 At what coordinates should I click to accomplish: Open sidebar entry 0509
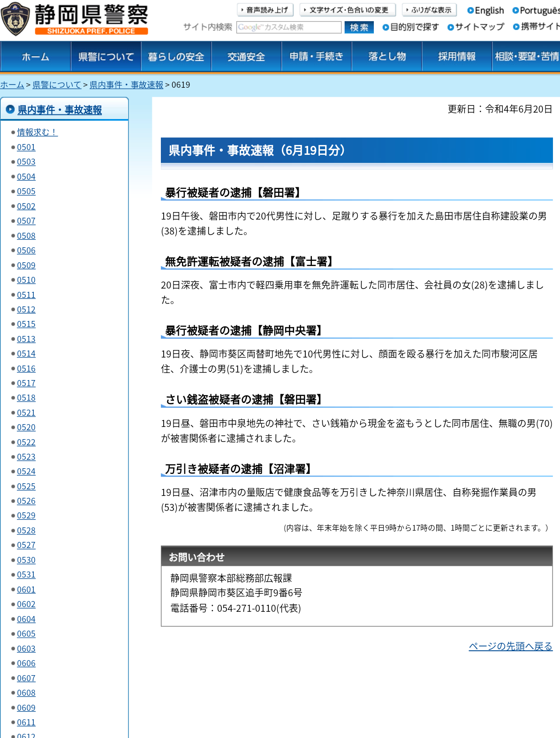click(x=26, y=266)
